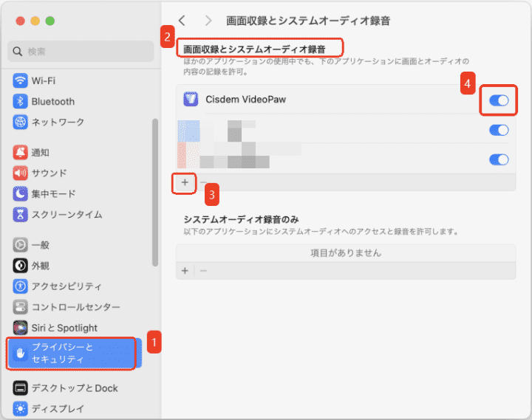Click the Siri と Spotlight icon
Image resolution: width=532 pixels, height=420 pixels.
pos(20,328)
